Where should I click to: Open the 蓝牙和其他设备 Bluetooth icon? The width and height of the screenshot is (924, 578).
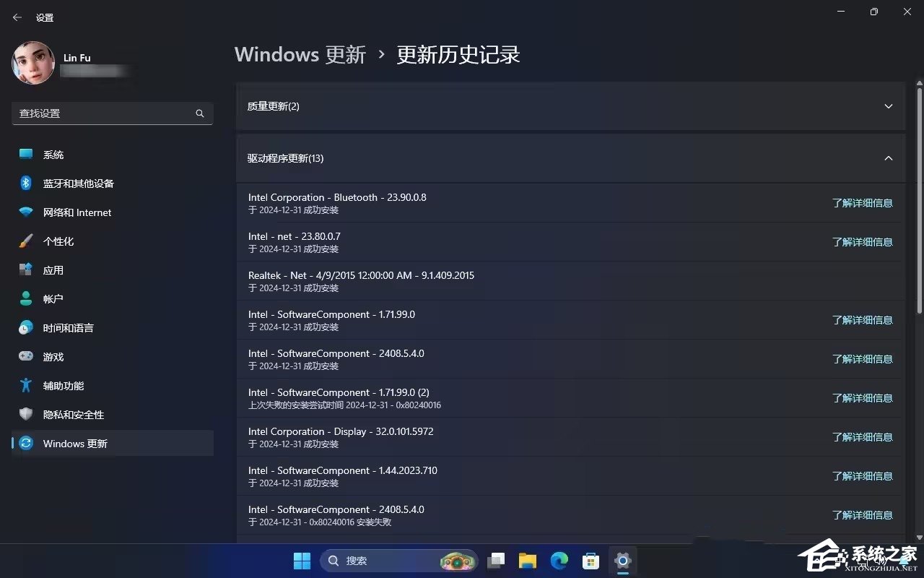point(26,184)
